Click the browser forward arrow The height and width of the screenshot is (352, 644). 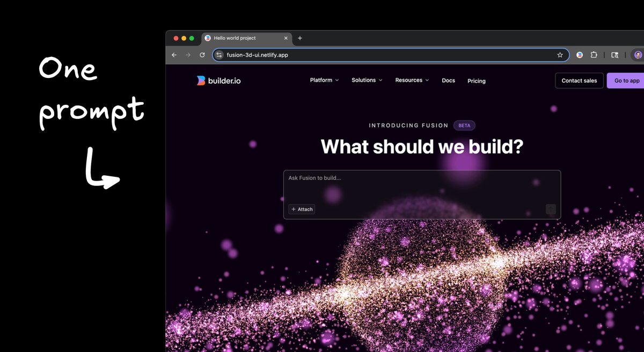(188, 55)
